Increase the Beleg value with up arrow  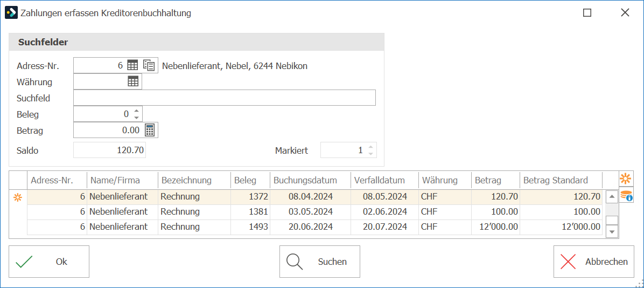point(137,110)
